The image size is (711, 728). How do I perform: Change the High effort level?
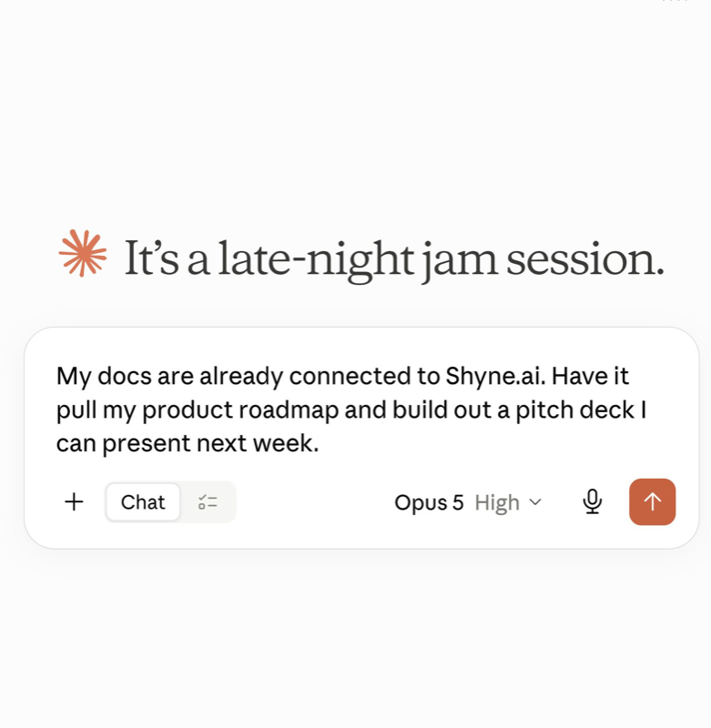pos(497,502)
